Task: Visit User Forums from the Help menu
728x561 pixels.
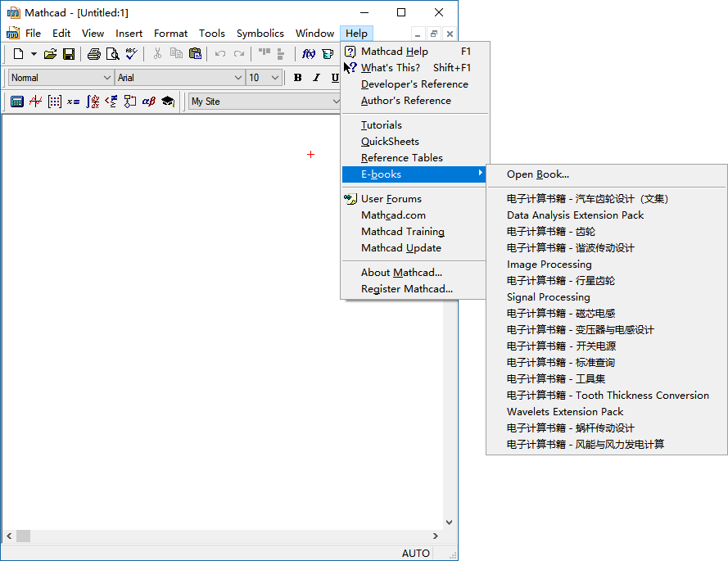Action: [414, 199]
